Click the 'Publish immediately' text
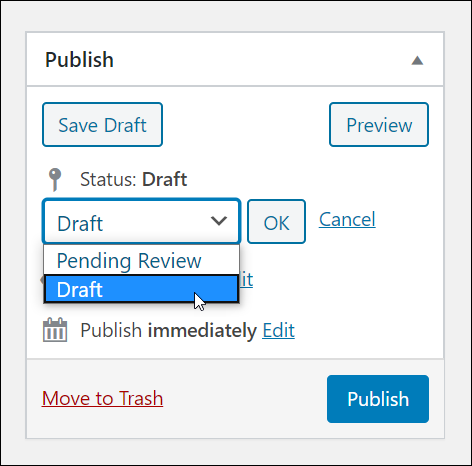The height and width of the screenshot is (466, 472). pyautogui.click(x=168, y=330)
